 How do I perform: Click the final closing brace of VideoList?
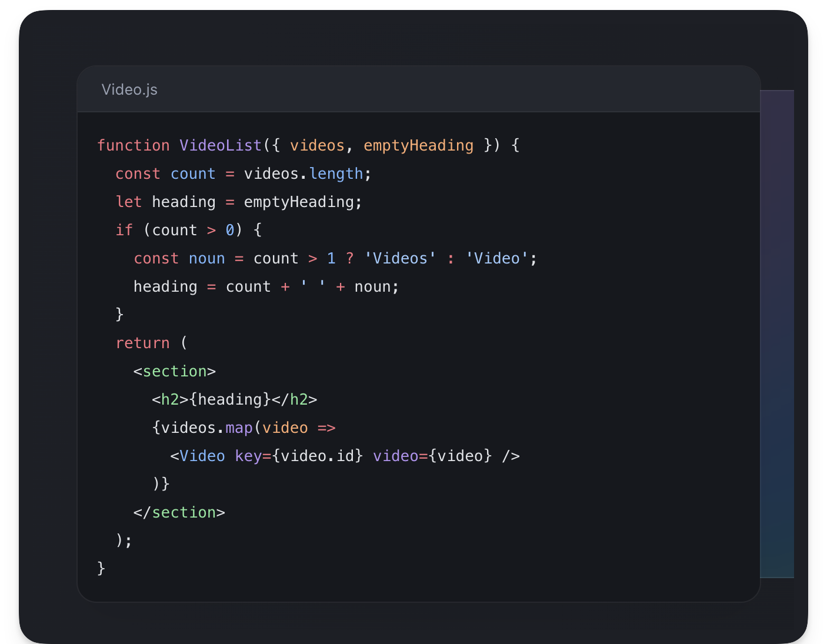coord(101,568)
